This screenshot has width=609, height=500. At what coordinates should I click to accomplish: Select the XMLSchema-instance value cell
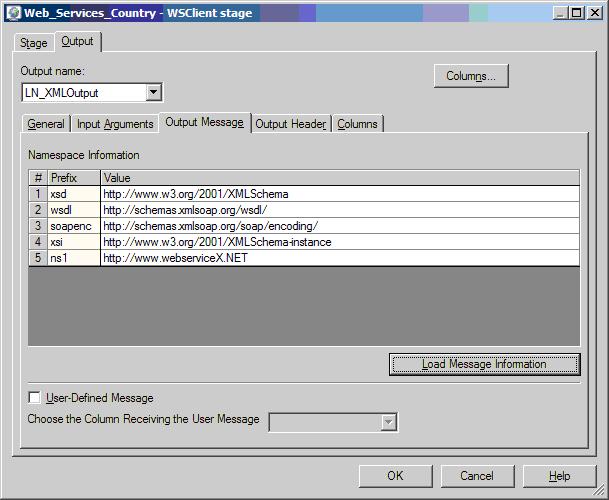[x=340, y=242]
